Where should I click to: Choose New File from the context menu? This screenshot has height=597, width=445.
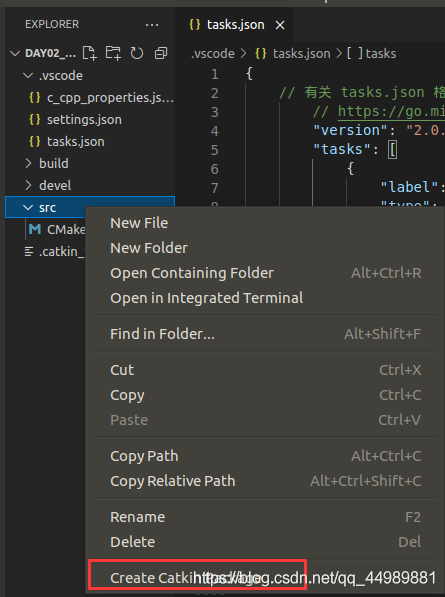click(139, 223)
